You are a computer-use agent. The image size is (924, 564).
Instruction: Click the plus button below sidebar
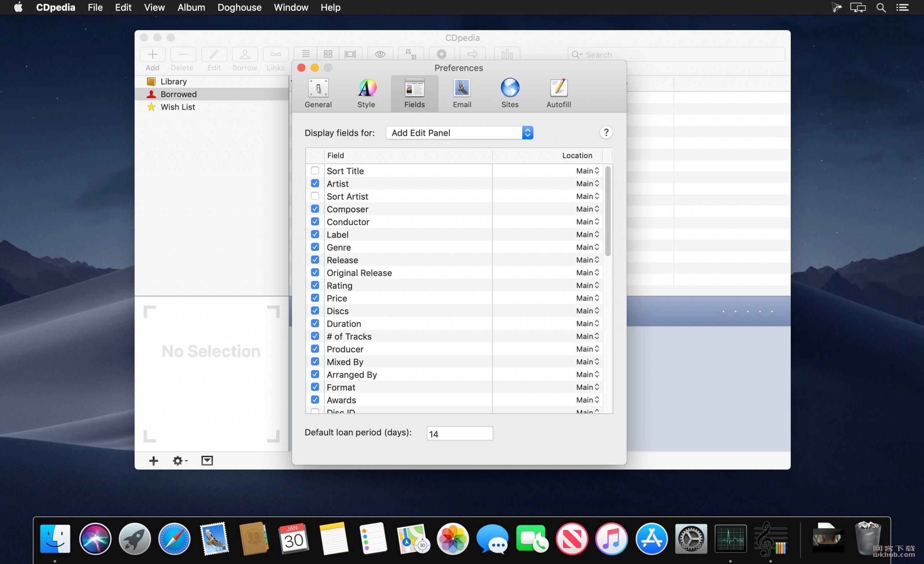pyautogui.click(x=153, y=461)
